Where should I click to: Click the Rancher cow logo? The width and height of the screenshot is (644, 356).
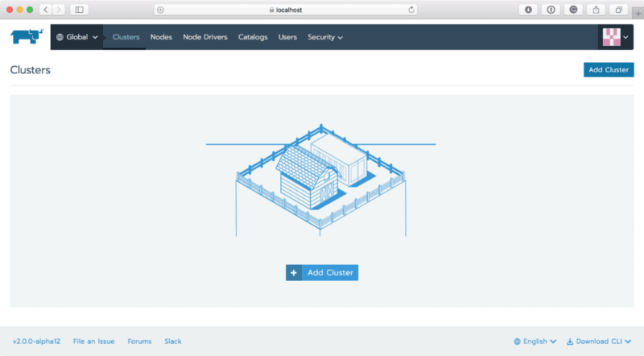click(x=25, y=36)
